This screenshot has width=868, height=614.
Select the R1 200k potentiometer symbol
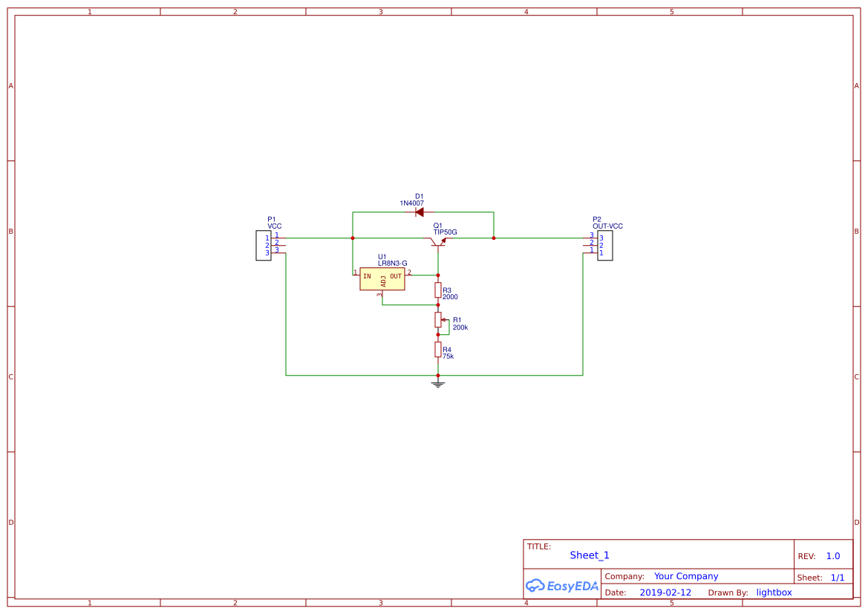coord(438,319)
